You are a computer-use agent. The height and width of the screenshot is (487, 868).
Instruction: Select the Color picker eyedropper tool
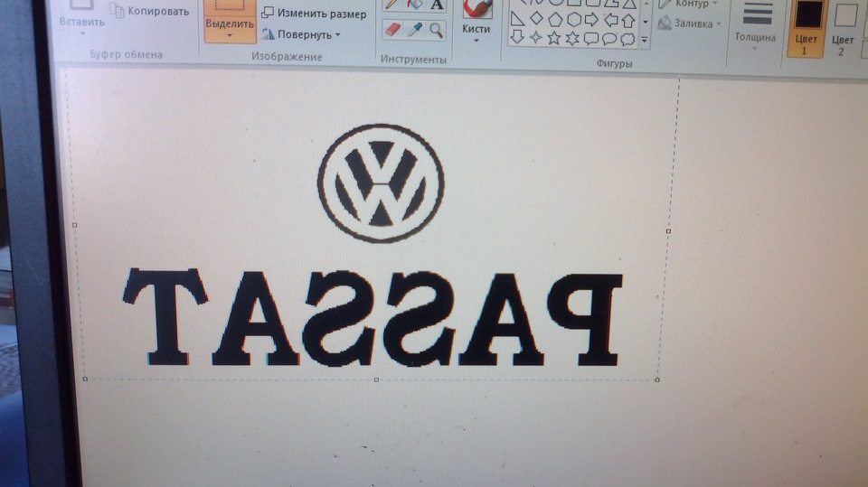[x=415, y=30]
